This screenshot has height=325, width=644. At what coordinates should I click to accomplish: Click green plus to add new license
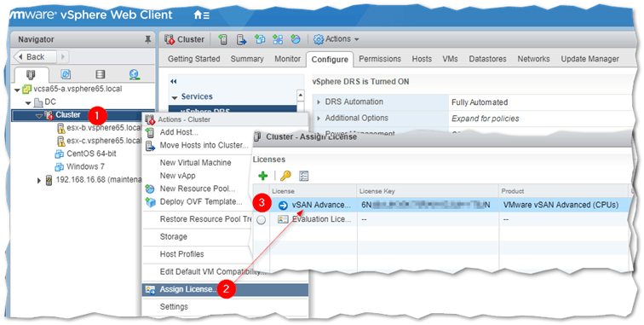[x=263, y=176]
